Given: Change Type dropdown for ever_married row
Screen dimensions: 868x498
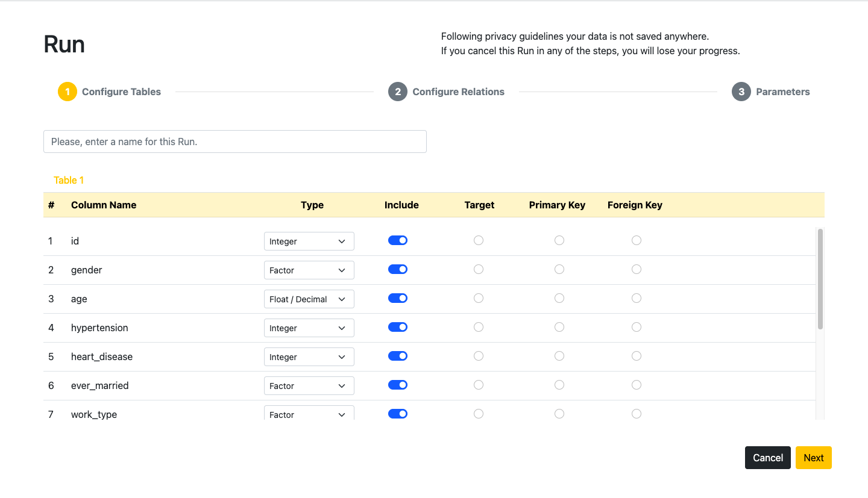Looking at the screenshot, I should pyautogui.click(x=309, y=386).
